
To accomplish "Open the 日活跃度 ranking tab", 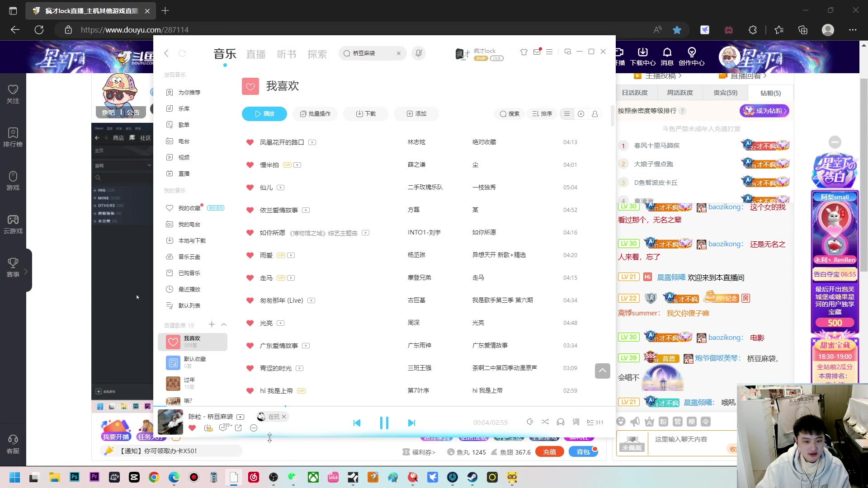I will tap(635, 93).
